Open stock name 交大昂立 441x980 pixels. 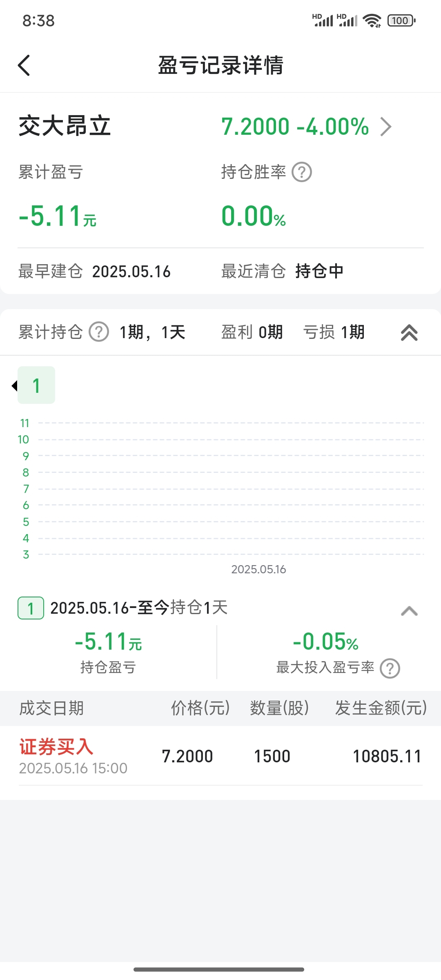coord(65,126)
